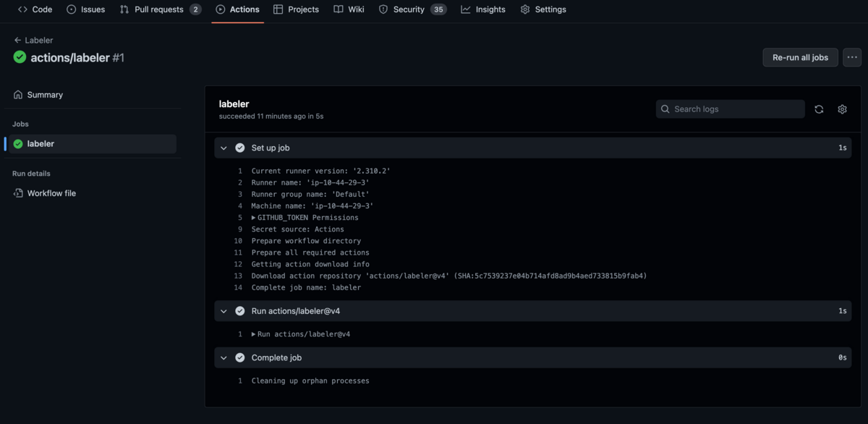Click log line 'Getting action download info'
The height and width of the screenshot is (424, 868).
[x=310, y=264]
